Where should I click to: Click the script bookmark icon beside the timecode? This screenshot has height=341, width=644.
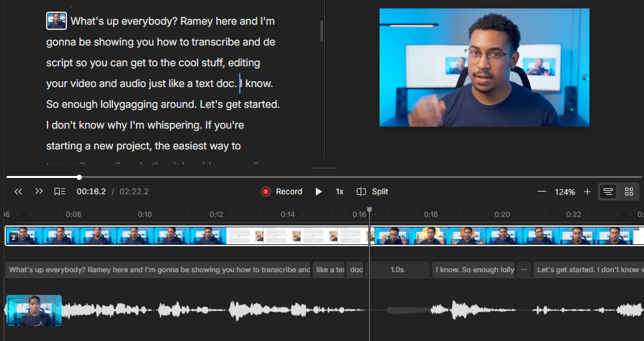(60, 192)
